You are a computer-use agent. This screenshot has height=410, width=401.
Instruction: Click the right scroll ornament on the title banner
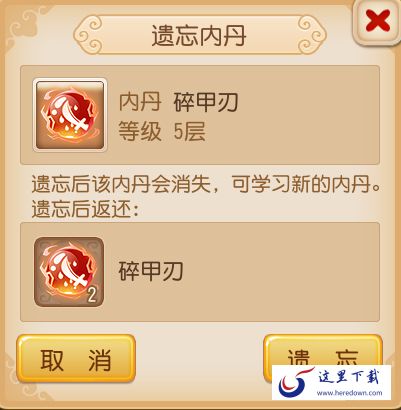tap(312, 35)
